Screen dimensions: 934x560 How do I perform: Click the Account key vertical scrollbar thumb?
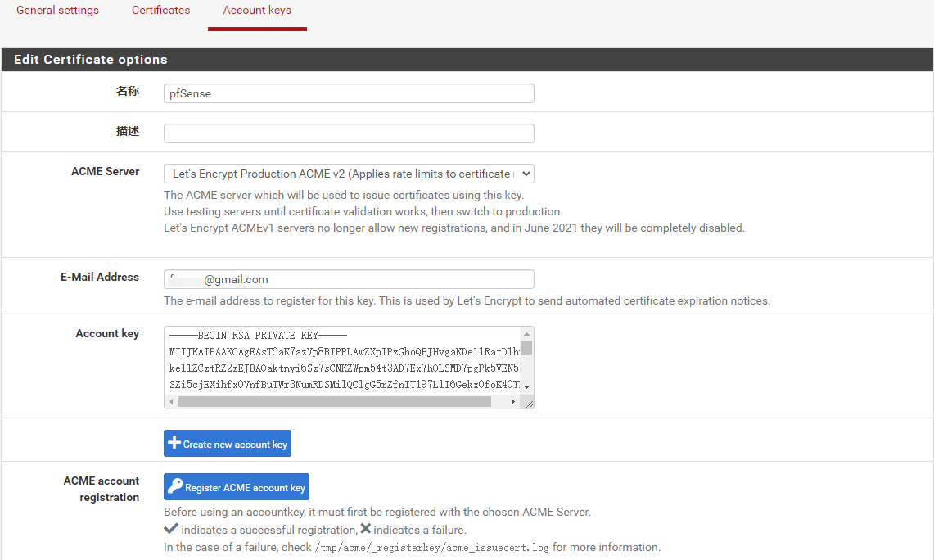[527, 347]
